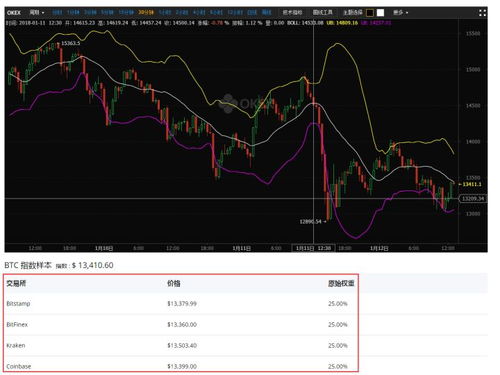
Task: Click the 主题选择 theme selection label
Action: (353, 12)
